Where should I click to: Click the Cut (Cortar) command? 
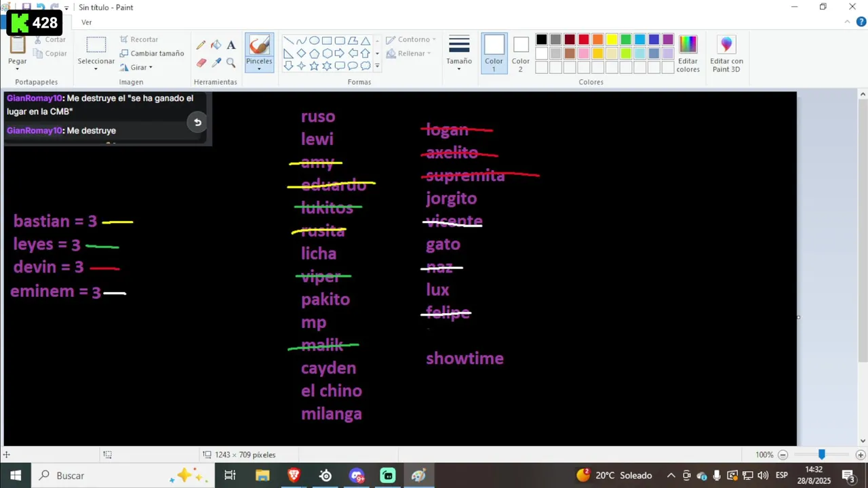coord(51,40)
